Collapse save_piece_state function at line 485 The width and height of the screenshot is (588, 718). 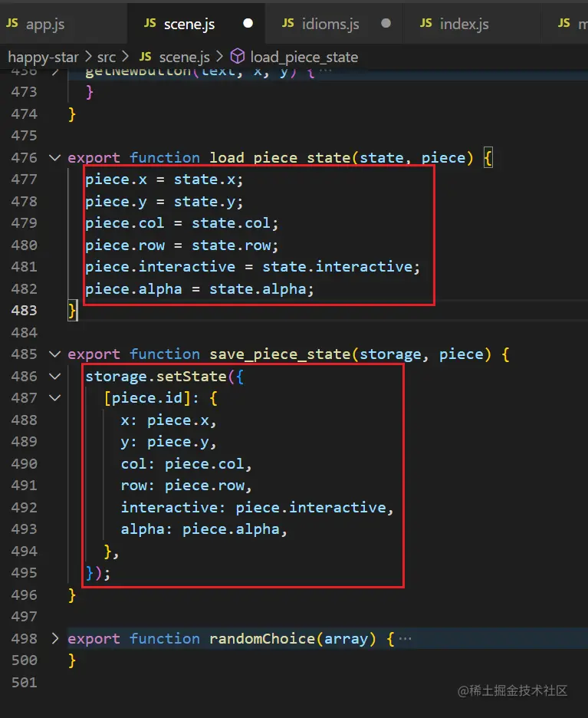[x=55, y=354]
